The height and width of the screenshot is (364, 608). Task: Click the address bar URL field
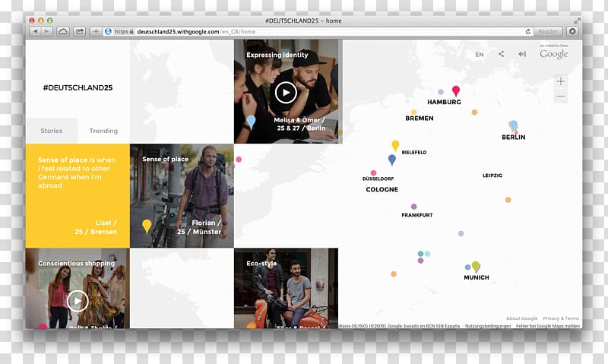pos(318,31)
